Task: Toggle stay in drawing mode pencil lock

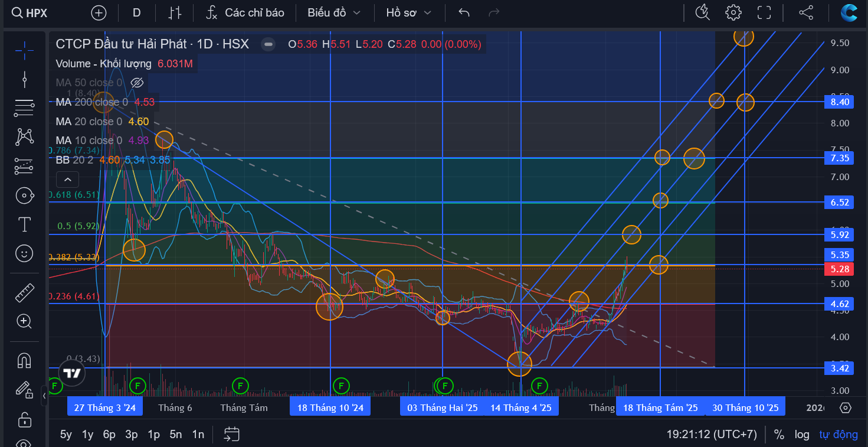Action: coord(24,390)
